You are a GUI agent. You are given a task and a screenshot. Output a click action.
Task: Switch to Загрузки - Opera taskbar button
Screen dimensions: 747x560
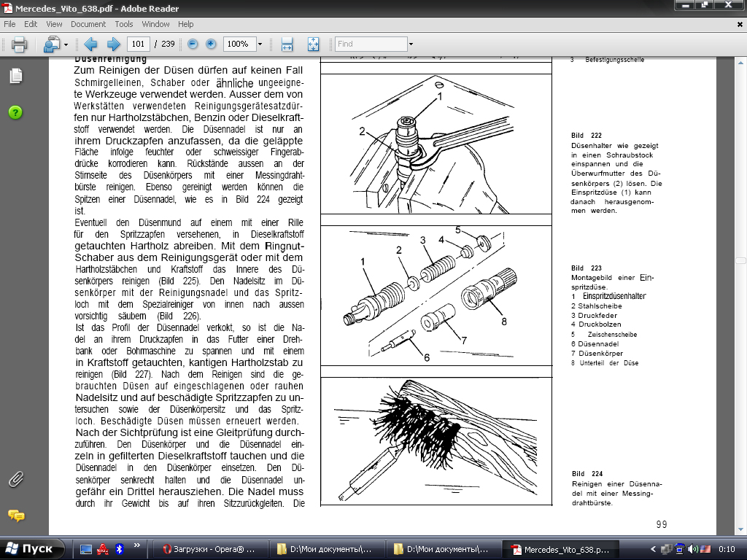pos(209,549)
